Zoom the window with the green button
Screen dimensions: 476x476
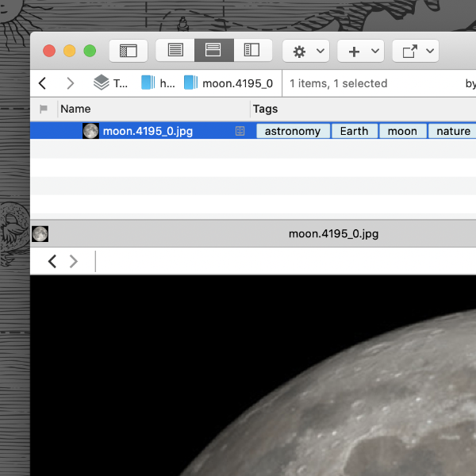(90, 51)
